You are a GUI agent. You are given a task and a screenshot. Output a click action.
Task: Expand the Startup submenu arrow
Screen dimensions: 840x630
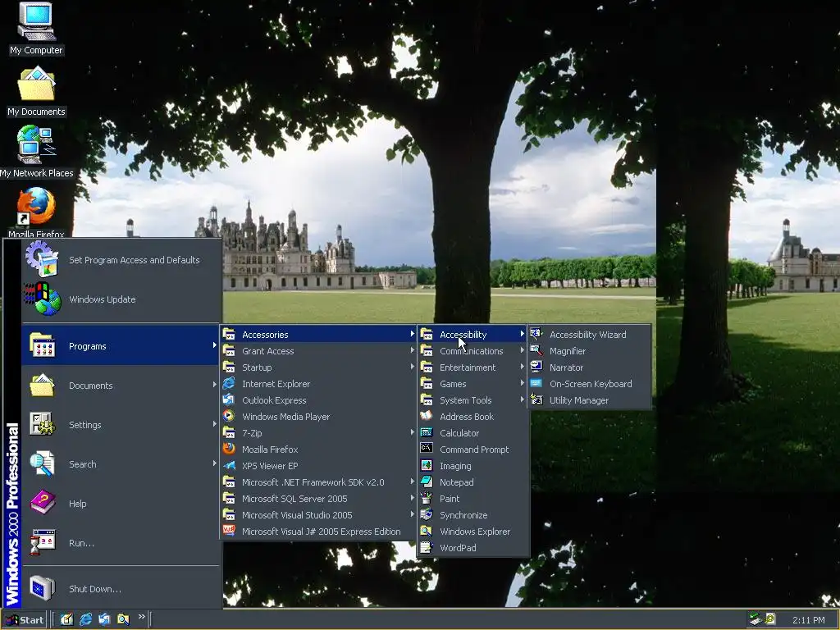coord(412,367)
